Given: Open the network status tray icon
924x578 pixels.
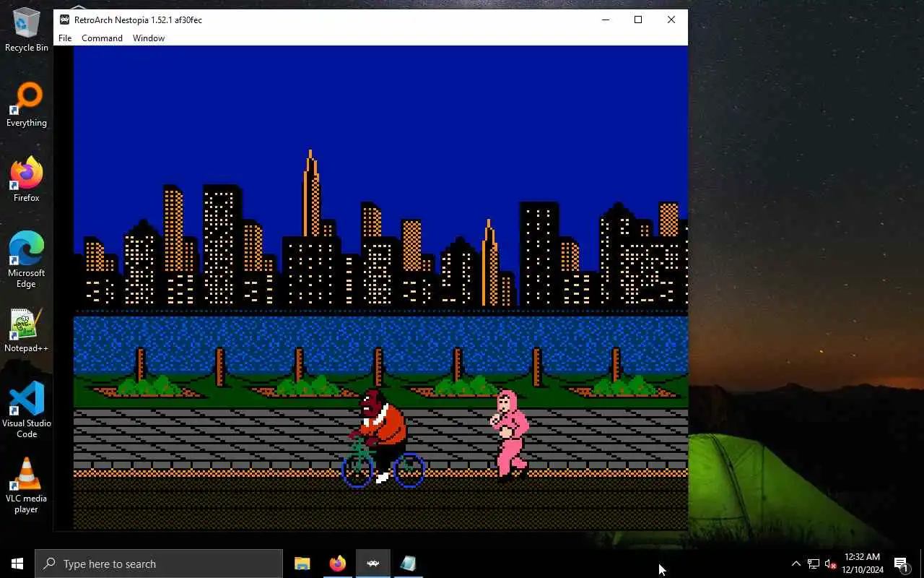Looking at the screenshot, I should pyautogui.click(x=813, y=564).
